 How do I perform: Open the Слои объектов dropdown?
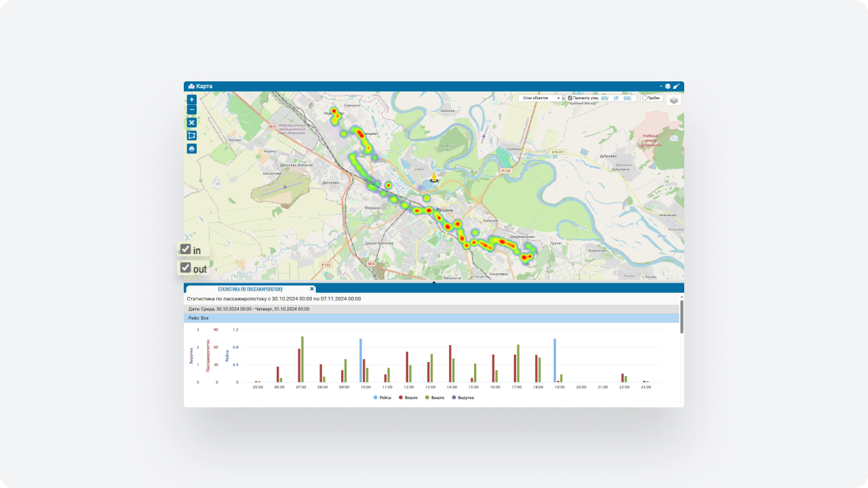[x=540, y=98]
